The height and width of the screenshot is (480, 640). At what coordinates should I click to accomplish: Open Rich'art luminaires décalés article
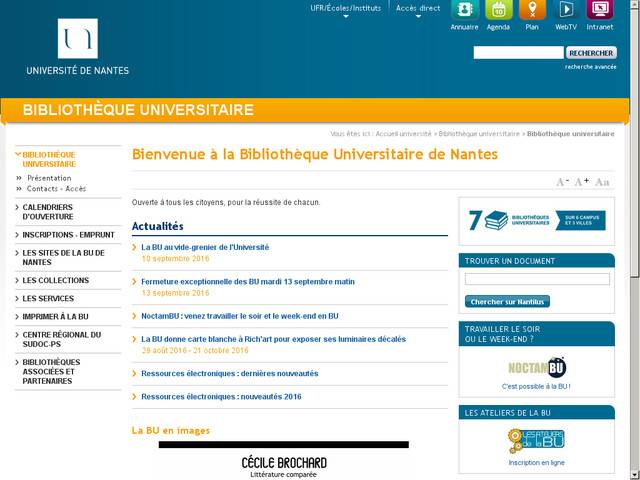[x=273, y=339]
